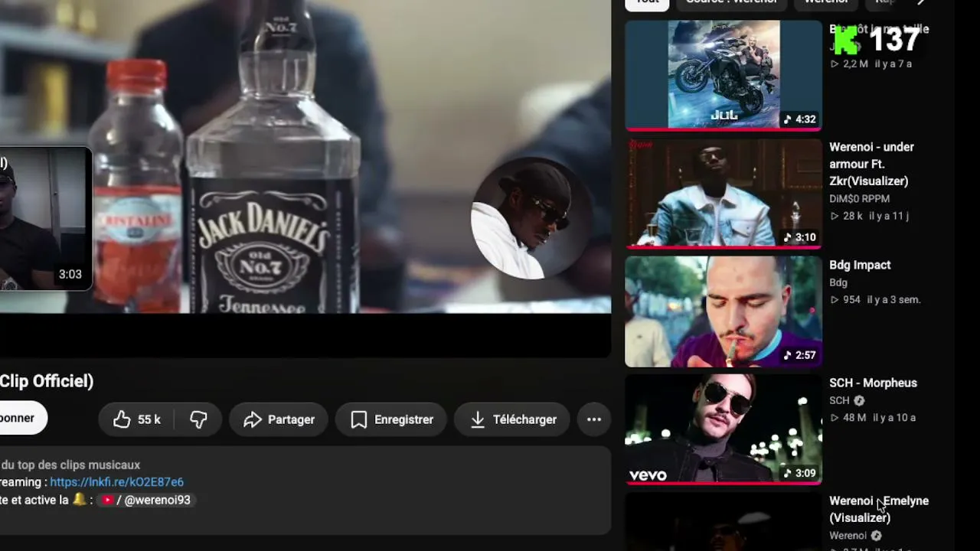Viewport: 980px width, 551px height.
Task: Open the "Werenoi Emelyne (Visualizer)" title
Action: click(x=879, y=509)
